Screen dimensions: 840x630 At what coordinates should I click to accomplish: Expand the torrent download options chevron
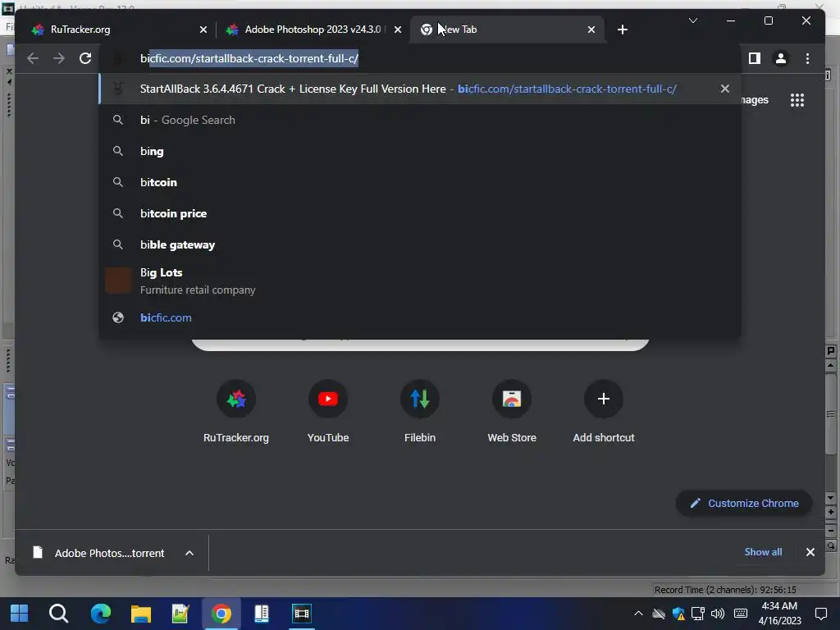click(x=189, y=553)
